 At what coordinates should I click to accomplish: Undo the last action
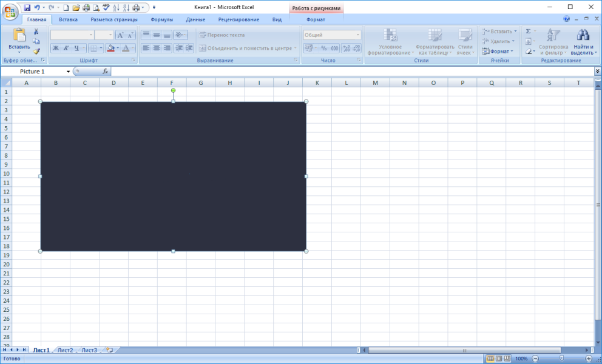pos(37,7)
